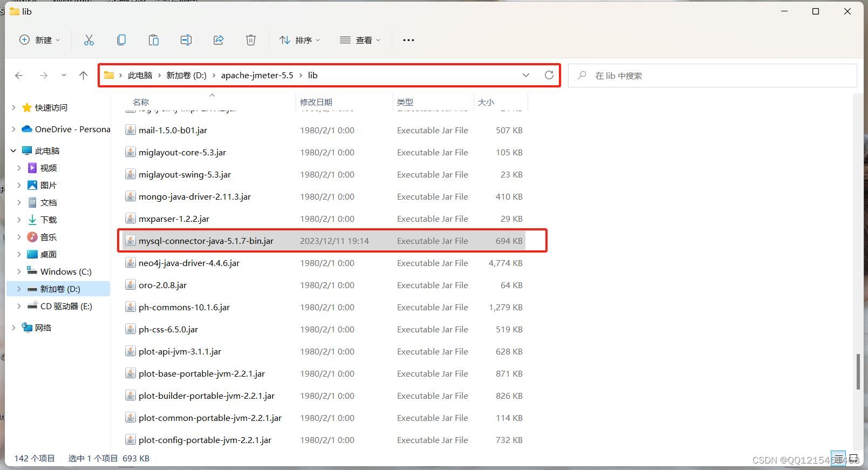The width and height of the screenshot is (868, 470).
Task: Select CD 驱动器 (E:) in sidebar
Action: click(59, 306)
